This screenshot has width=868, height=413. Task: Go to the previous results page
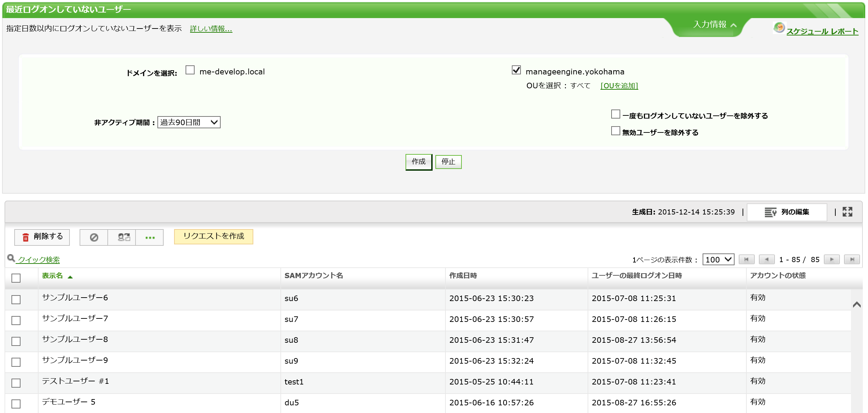(x=766, y=259)
